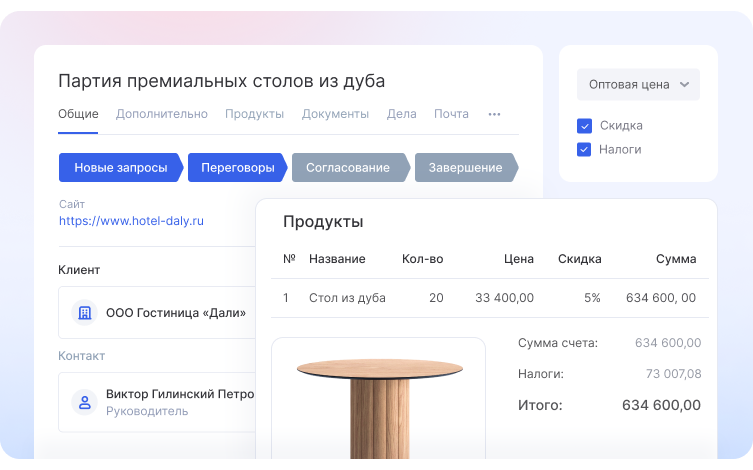Click the person icon beside Виктор Гилинский
The width and height of the screenshot is (753, 470).
click(x=85, y=402)
